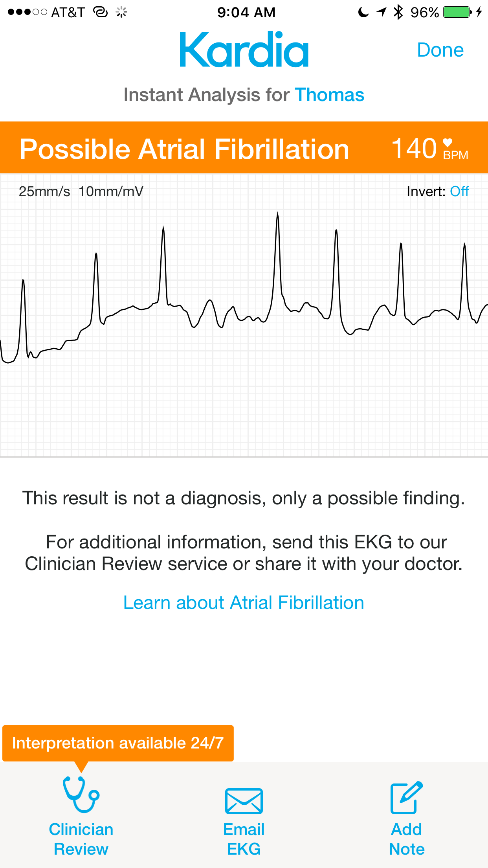
Task: Tap the Possible Atrial Fibrillation banner
Action: coord(184,149)
